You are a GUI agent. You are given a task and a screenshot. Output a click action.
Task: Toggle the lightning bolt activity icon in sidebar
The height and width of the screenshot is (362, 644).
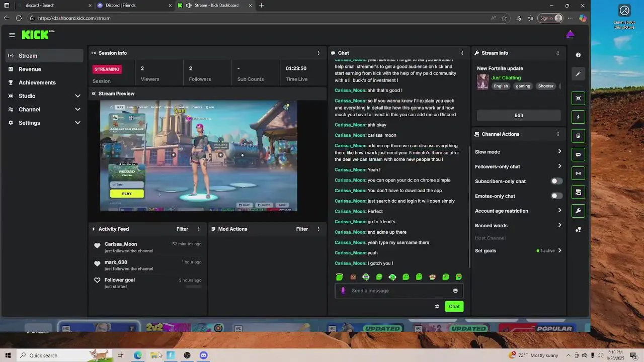point(578,117)
